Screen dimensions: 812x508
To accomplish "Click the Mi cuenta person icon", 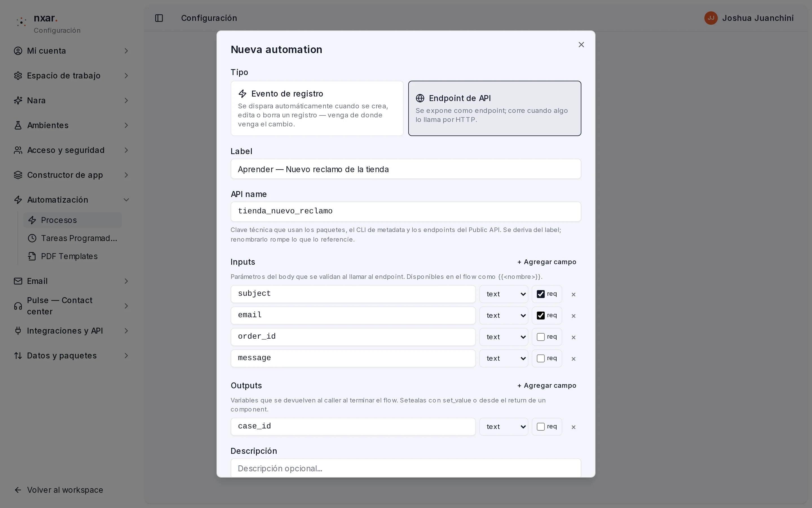I will [18, 51].
